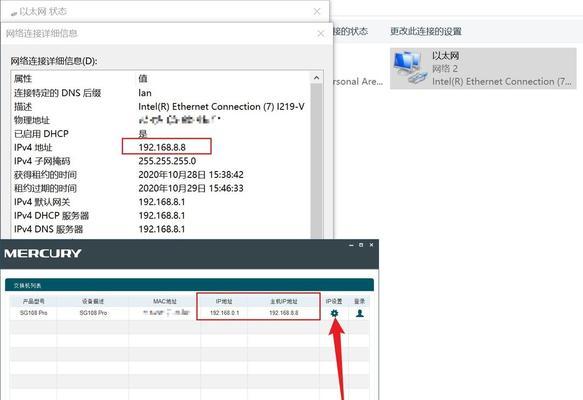Minimize the MERCURY window
The image size is (583, 400).
coord(351,245)
